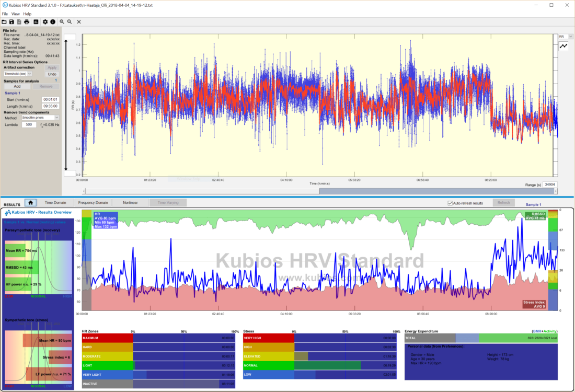Click the 'RMSSD = 43 ms' bar
Screen dimensions: 575x392
pos(21,267)
